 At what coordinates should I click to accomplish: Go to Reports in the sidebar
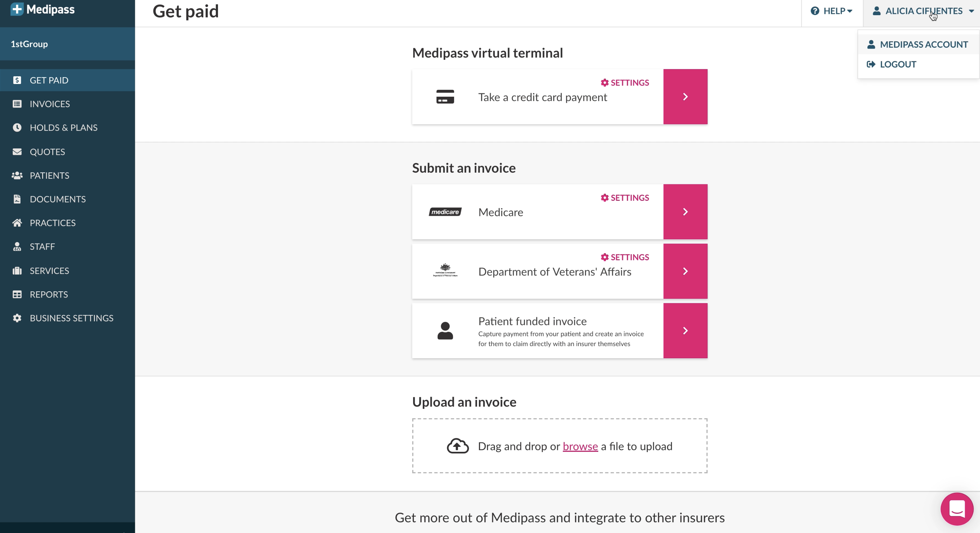tap(49, 294)
